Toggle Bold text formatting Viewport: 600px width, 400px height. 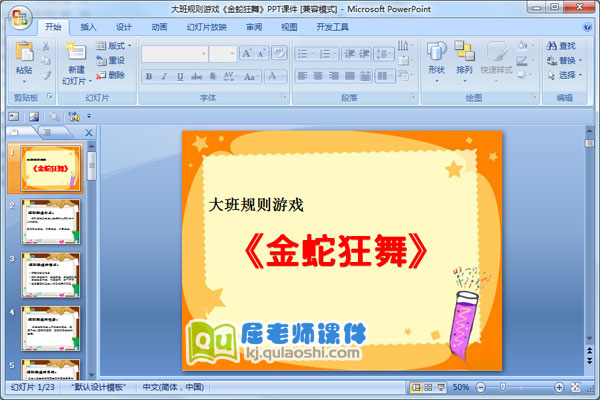pos(149,76)
